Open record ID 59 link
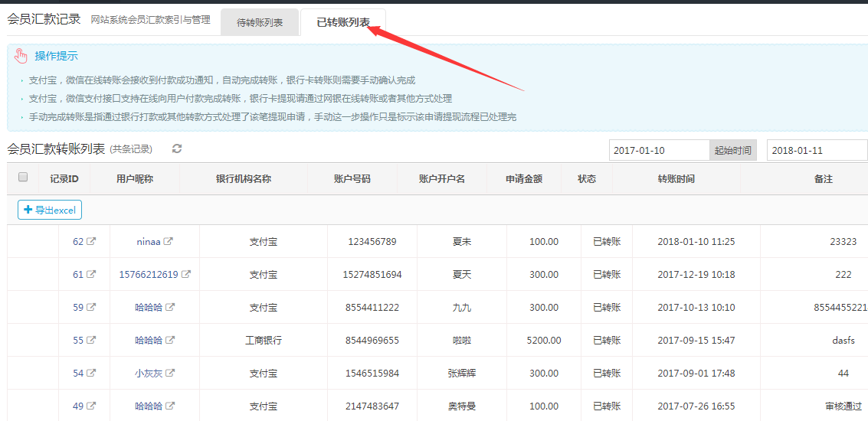 (x=77, y=308)
